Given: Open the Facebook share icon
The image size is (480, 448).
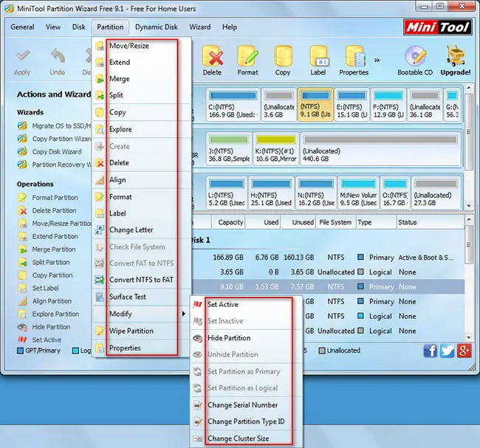Looking at the screenshot, I should [430, 351].
